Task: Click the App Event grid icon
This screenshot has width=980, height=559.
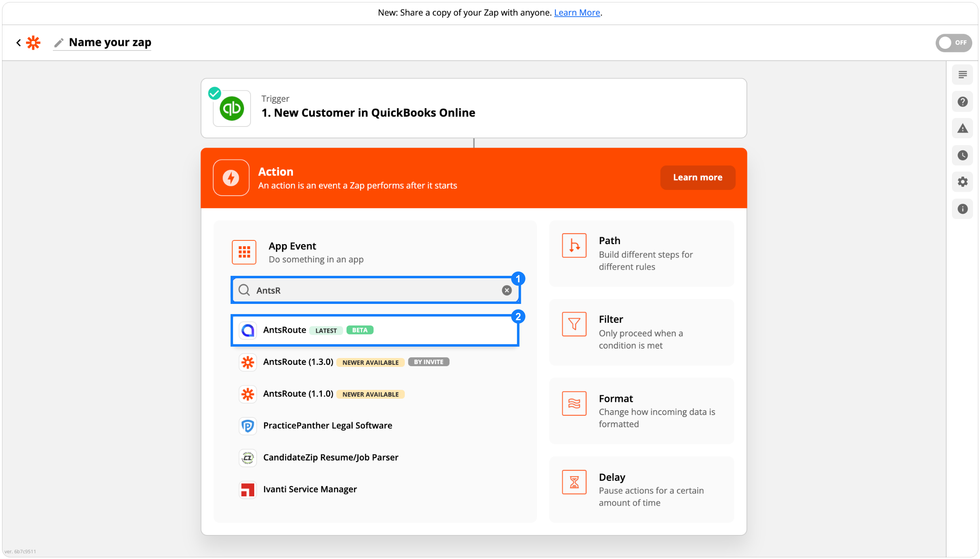Action: 244,252
